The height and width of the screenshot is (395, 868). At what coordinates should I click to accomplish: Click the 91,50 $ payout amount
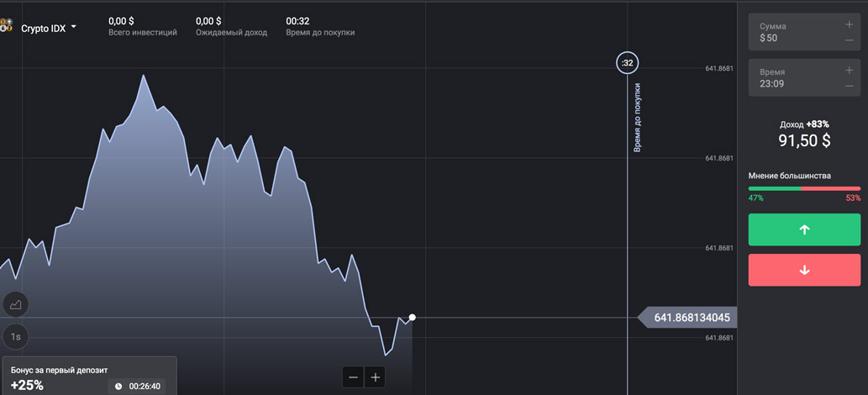tap(804, 140)
